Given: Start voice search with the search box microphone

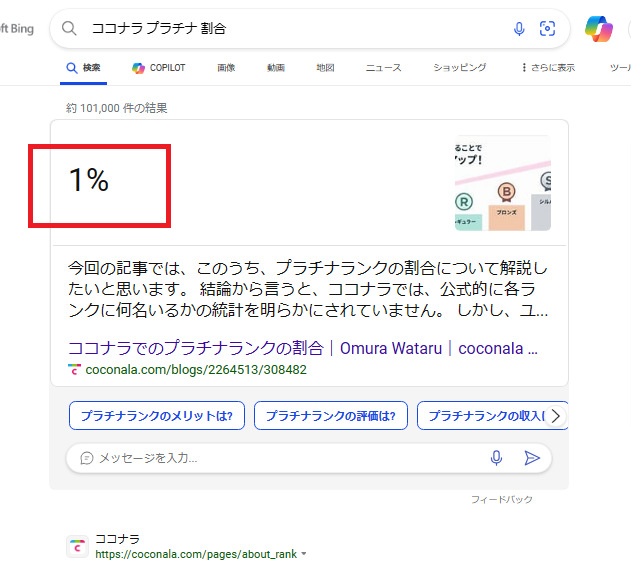Looking at the screenshot, I should click(x=519, y=29).
